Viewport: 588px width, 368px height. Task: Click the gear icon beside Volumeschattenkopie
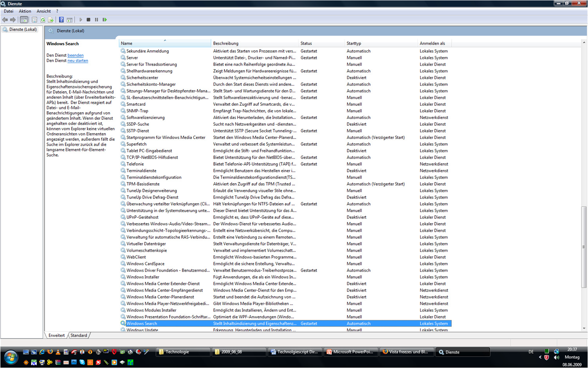pos(123,251)
